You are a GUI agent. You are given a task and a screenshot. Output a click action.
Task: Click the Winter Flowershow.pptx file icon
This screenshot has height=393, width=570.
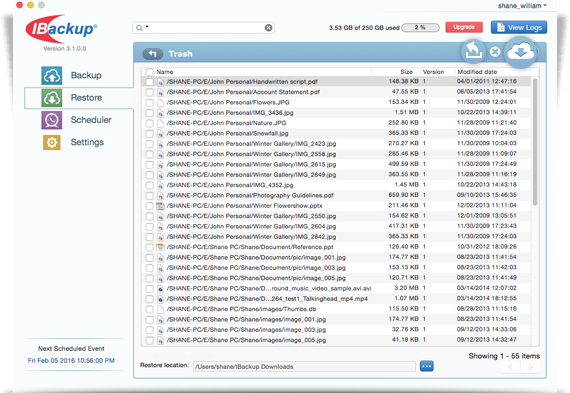160,206
